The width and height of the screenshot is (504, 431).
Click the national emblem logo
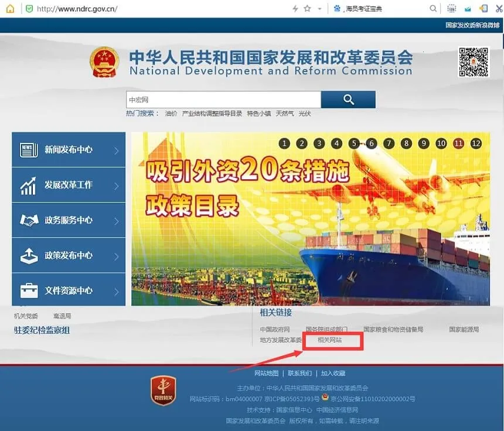104,62
